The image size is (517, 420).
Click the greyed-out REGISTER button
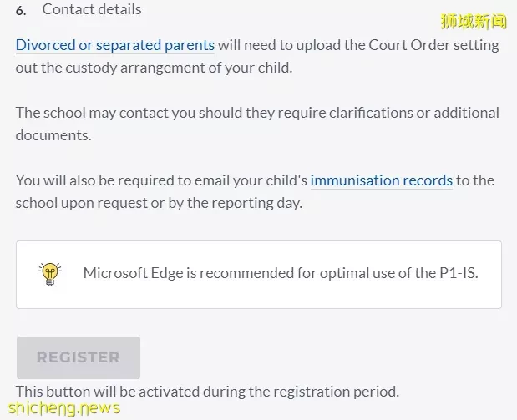pyautogui.click(x=79, y=357)
